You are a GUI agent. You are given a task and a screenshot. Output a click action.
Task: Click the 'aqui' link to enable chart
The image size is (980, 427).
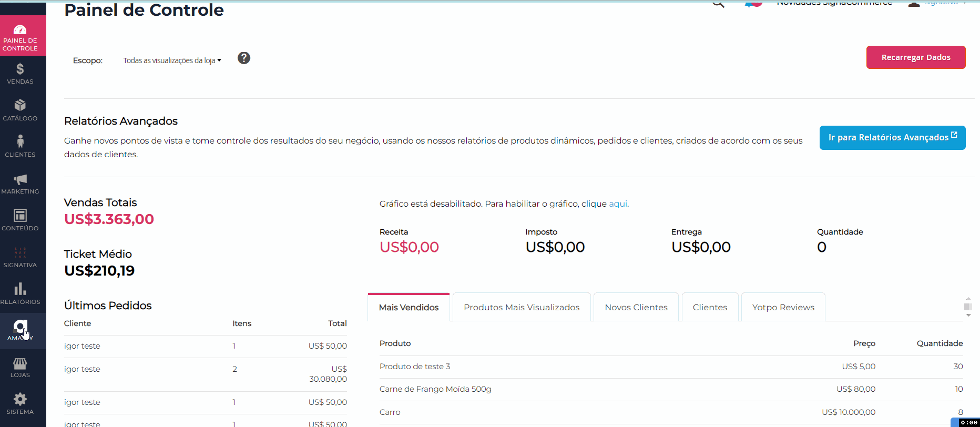(618, 204)
